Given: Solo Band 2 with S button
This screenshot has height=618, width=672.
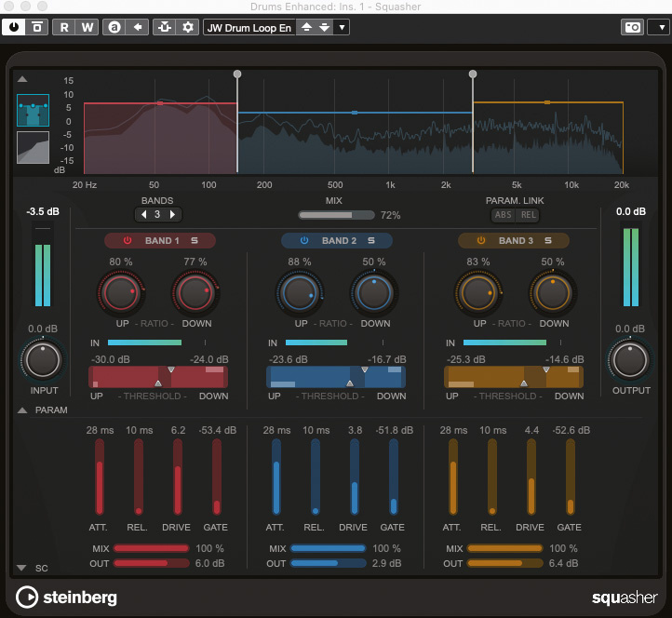Looking at the screenshot, I should tap(371, 240).
